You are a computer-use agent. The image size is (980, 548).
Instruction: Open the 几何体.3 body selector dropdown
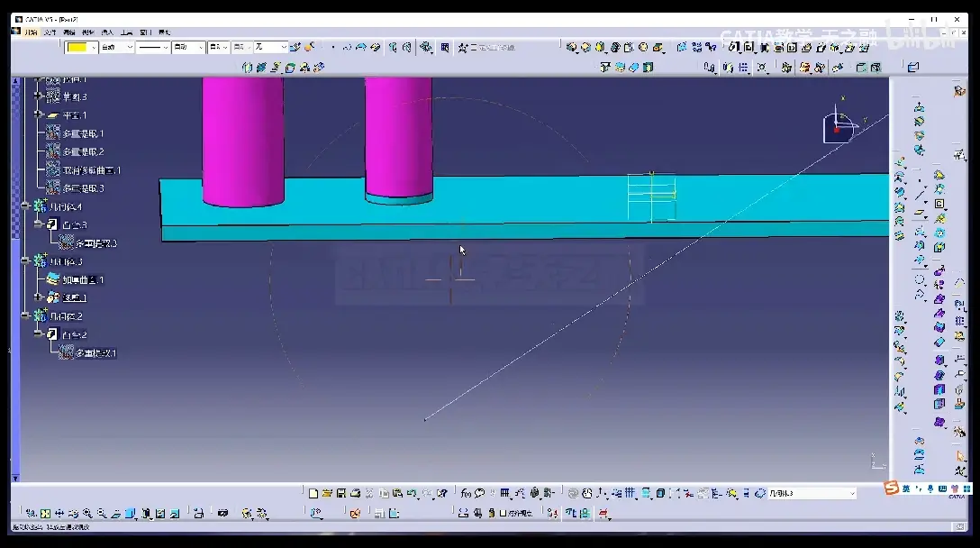coord(812,494)
